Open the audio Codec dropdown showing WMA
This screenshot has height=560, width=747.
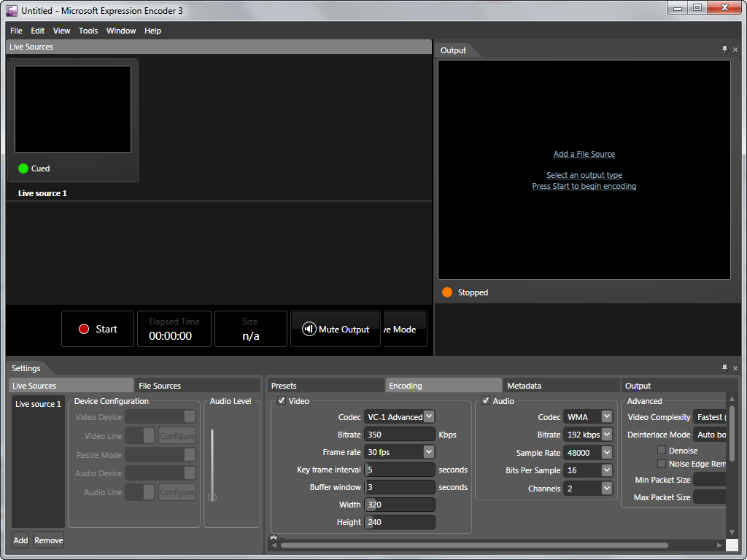(x=588, y=416)
